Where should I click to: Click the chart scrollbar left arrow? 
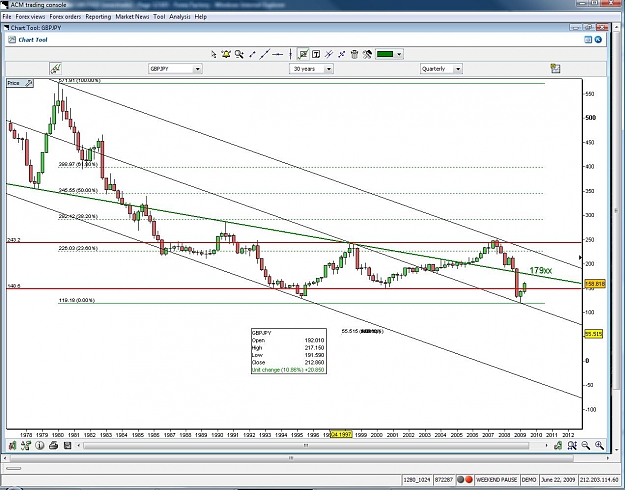[79, 445]
